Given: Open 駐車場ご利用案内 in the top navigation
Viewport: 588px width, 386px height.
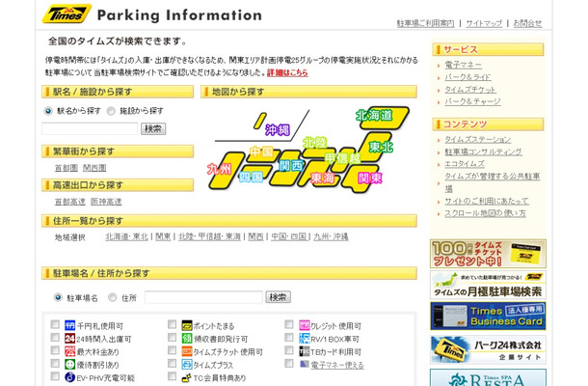Looking at the screenshot, I should [426, 23].
